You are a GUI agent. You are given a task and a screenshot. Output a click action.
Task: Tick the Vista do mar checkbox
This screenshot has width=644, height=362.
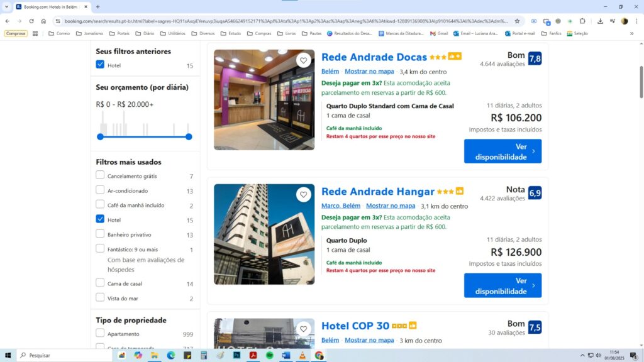100,297
